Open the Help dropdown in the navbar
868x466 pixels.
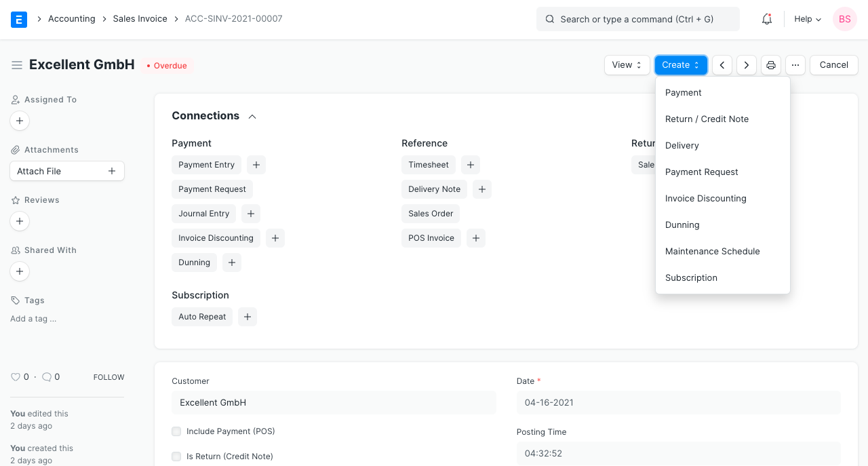click(x=806, y=19)
